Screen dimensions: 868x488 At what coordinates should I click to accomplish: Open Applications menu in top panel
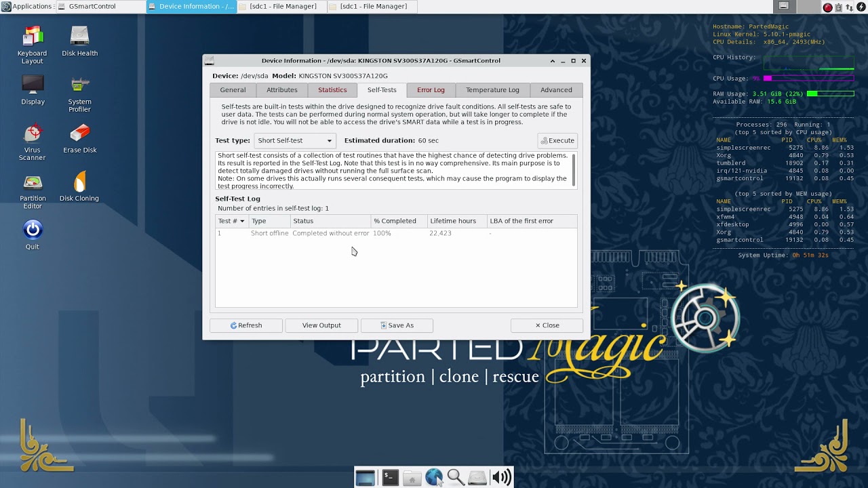pos(27,6)
